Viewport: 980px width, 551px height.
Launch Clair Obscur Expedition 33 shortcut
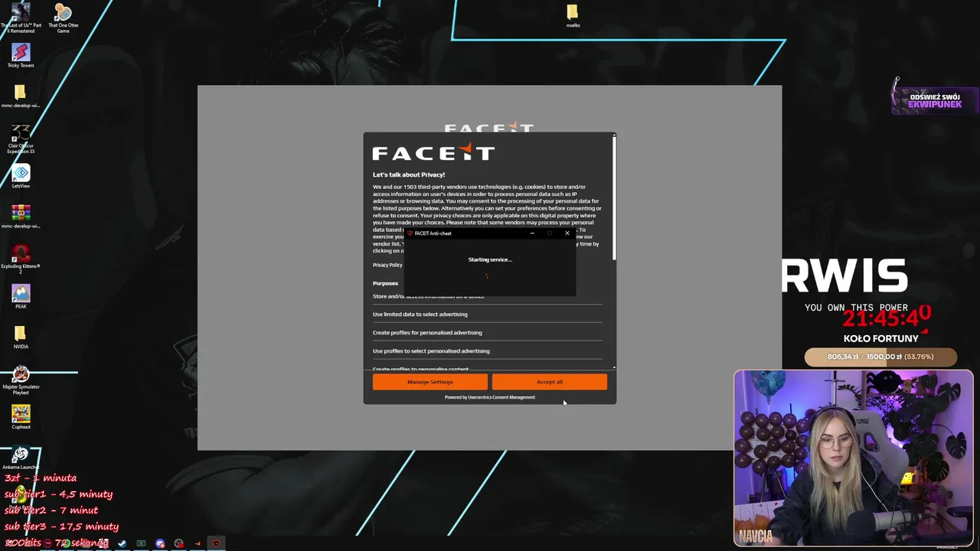[x=21, y=139]
